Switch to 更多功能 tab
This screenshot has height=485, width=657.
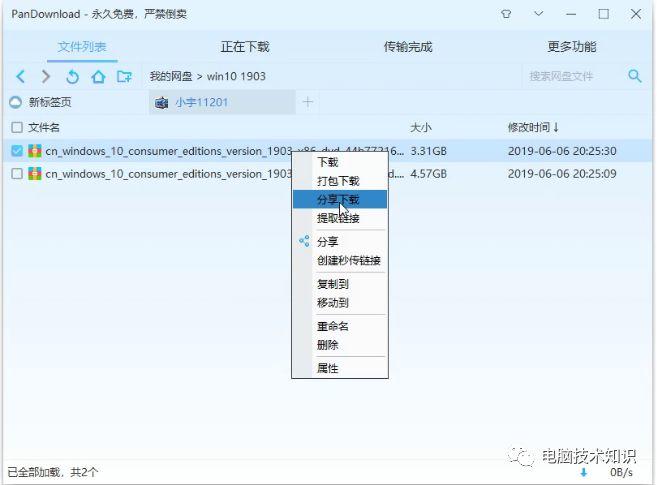pyautogui.click(x=572, y=46)
